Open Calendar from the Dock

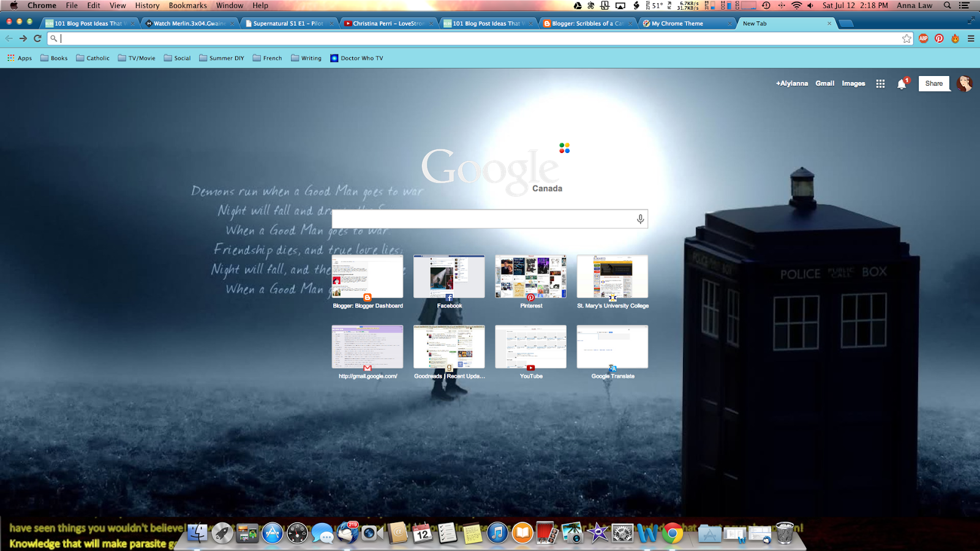(x=422, y=533)
